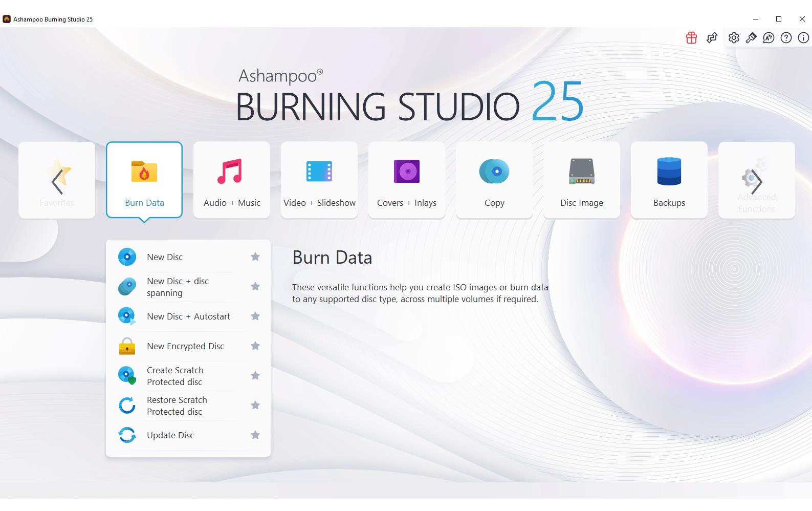The width and height of the screenshot is (812, 511).
Task: Minimize the Burning Studio window
Action: click(755, 19)
